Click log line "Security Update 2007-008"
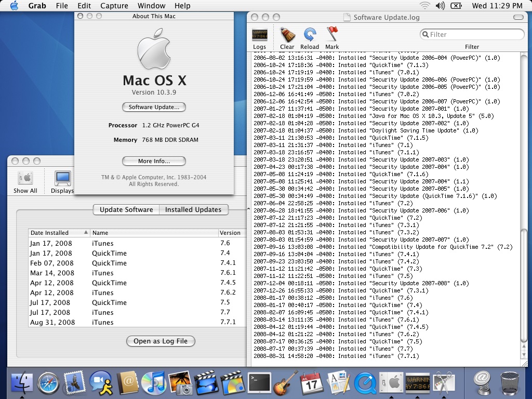The image size is (532, 399). pyautogui.click(x=362, y=283)
